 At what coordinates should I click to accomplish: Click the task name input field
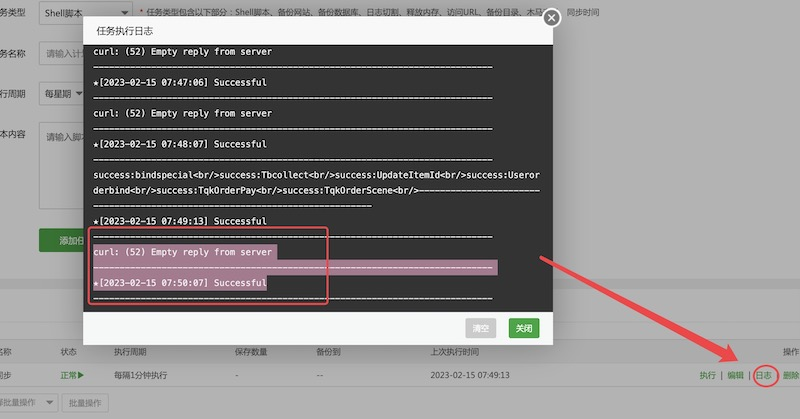(61, 54)
